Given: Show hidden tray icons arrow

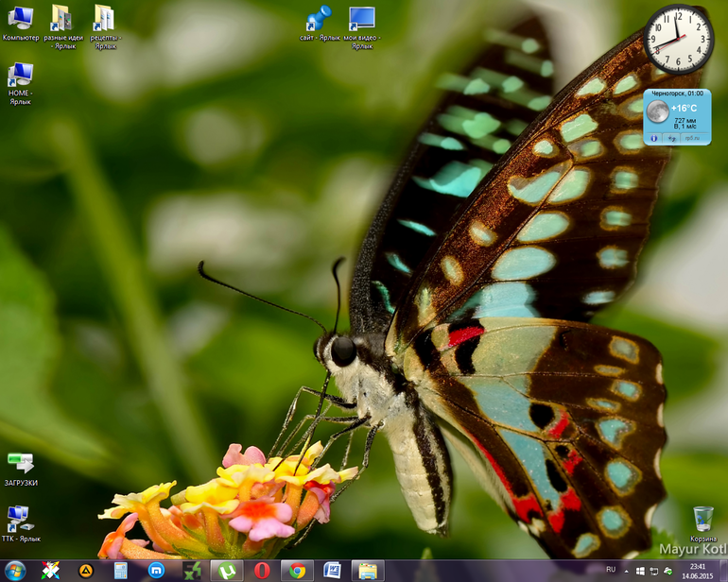Looking at the screenshot, I should [626, 571].
